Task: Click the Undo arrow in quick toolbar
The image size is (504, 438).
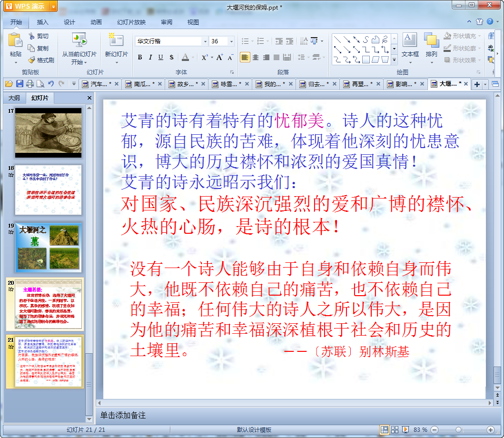Action: coord(51,84)
